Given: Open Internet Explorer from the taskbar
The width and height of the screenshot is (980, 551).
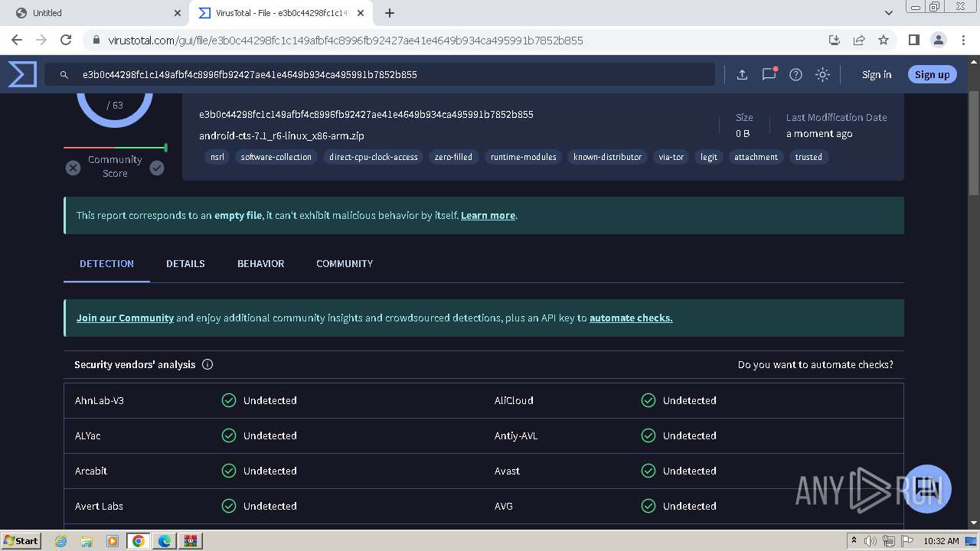Looking at the screenshot, I should 61,541.
